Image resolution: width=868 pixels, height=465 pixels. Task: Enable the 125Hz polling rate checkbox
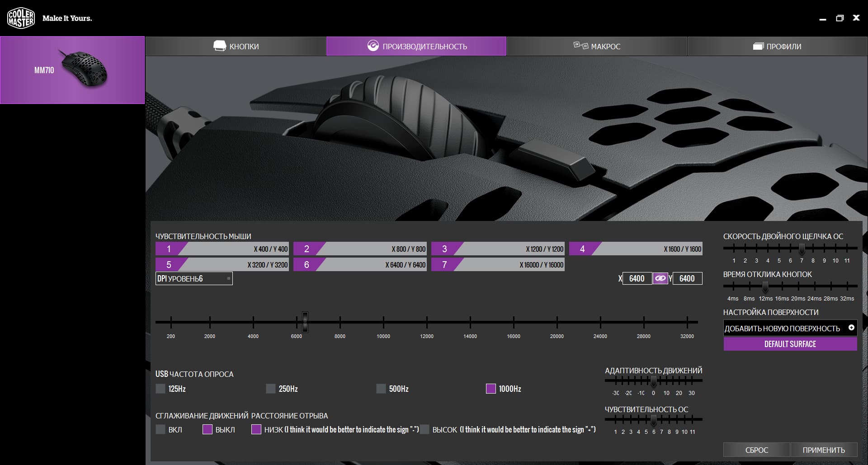tap(160, 389)
